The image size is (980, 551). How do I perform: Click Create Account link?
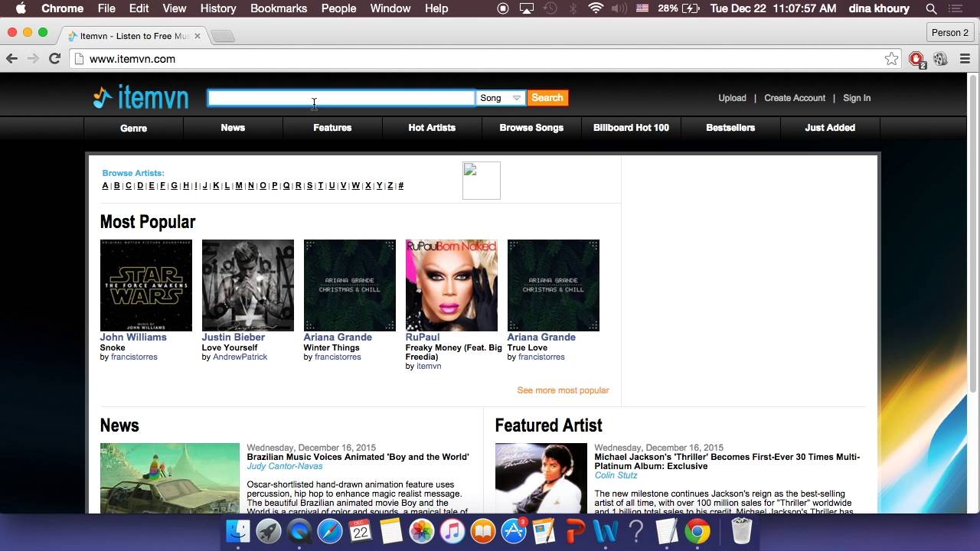(x=795, y=98)
